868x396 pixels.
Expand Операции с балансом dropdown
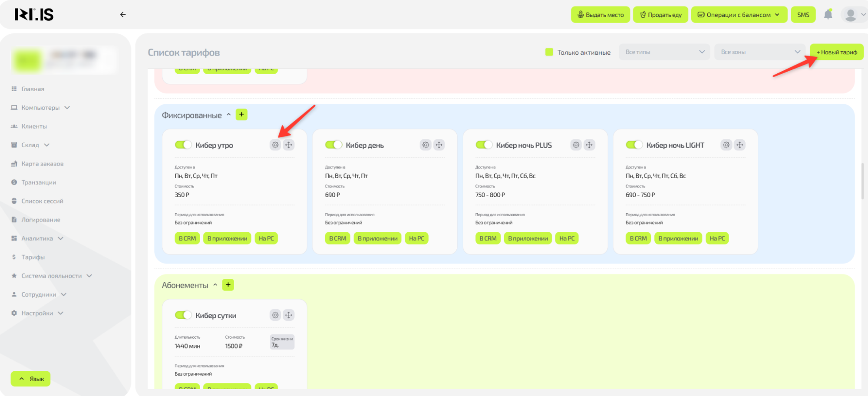click(x=739, y=15)
